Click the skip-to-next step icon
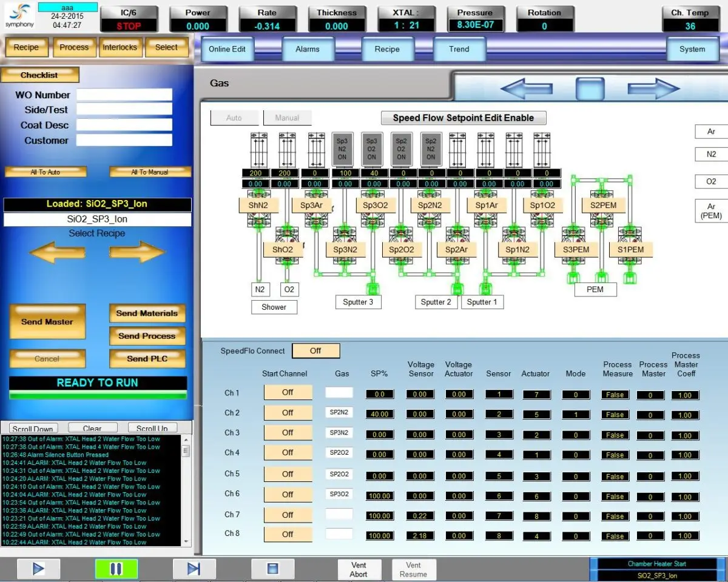728x582 pixels. [x=194, y=569]
